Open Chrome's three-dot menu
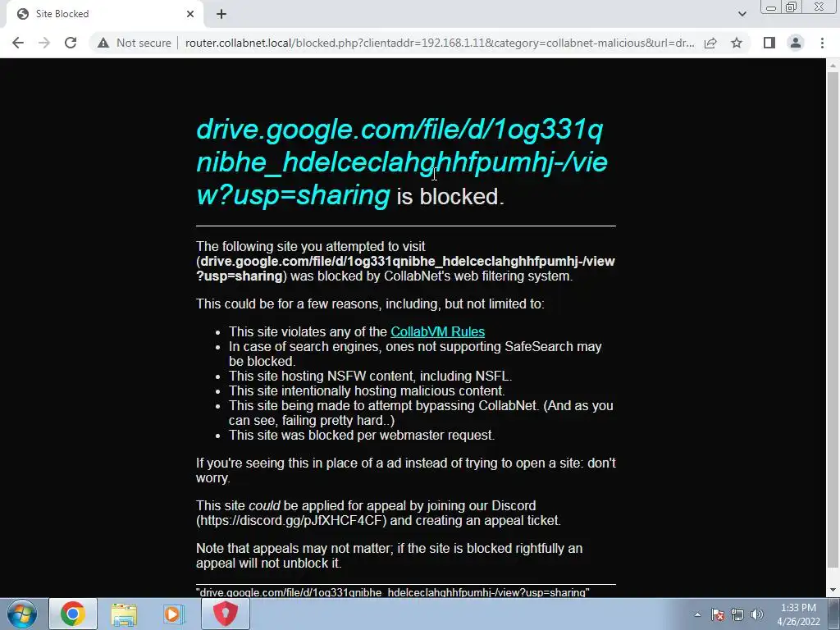840x630 pixels. click(x=822, y=43)
